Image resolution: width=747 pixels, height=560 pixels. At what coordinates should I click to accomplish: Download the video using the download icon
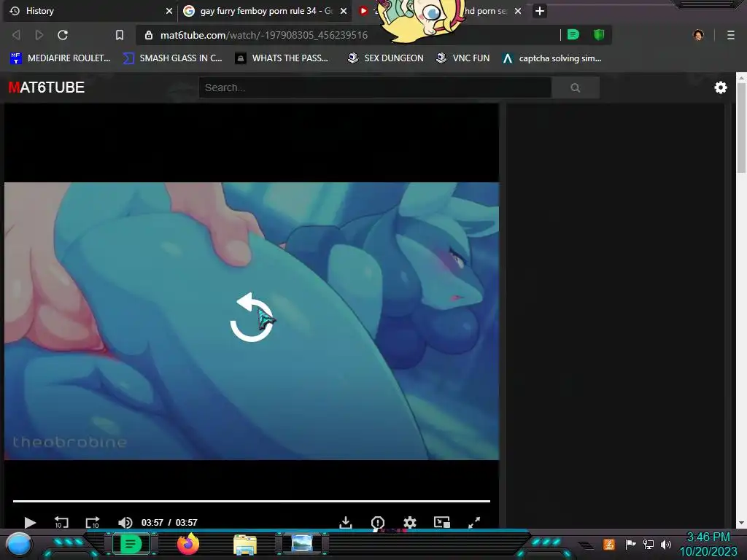[346, 522]
